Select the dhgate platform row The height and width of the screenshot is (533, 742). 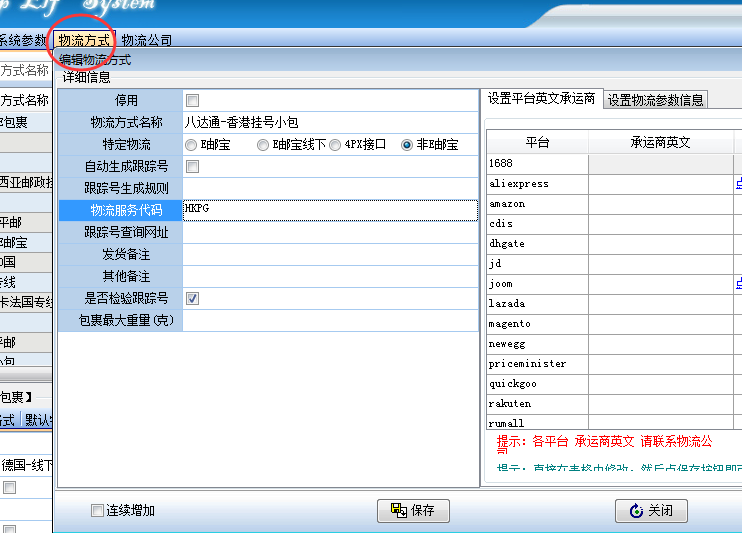538,244
